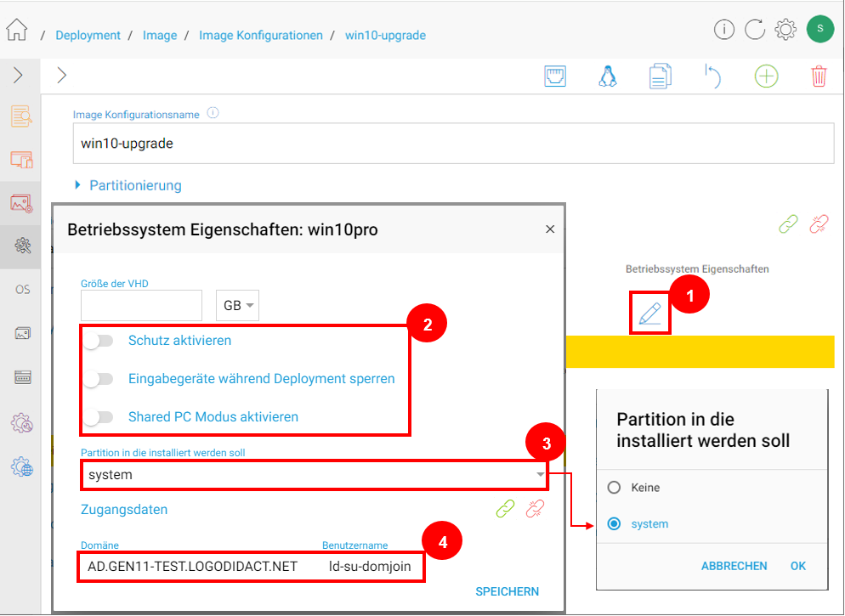The image size is (845, 616).
Task: Open document search sidebar icon
Action: pos(21,116)
